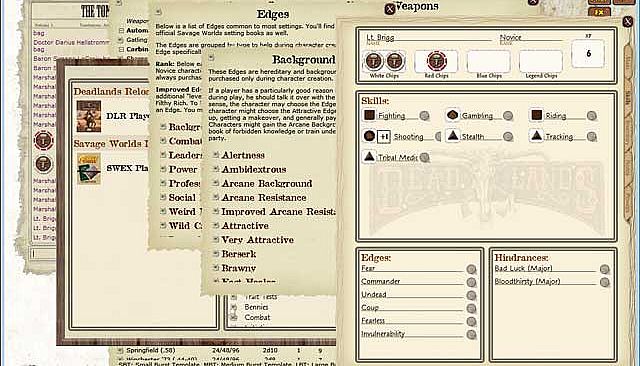
Task: Open the Fear edge link button
Action: pyautogui.click(x=471, y=269)
